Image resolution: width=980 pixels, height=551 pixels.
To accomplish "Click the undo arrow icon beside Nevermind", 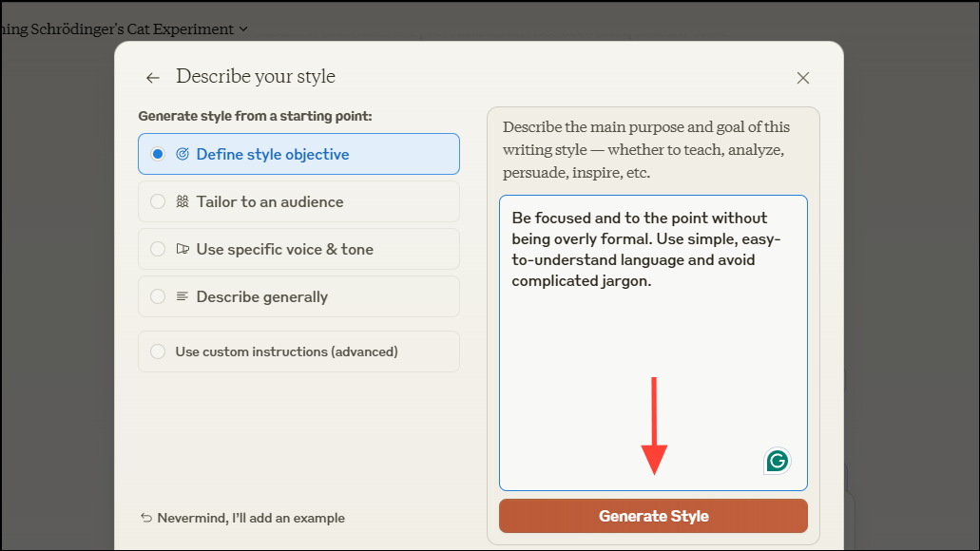I will click(145, 518).
